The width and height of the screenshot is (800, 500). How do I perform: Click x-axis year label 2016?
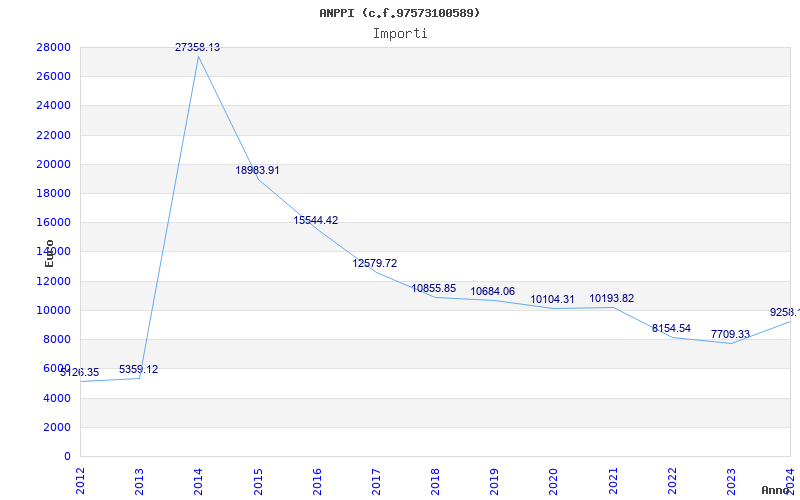[x=317, y=482]
